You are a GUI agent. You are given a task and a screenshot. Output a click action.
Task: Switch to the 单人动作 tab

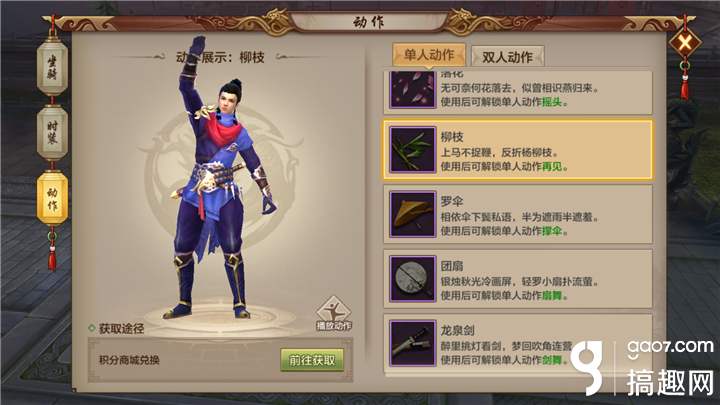tap(429, 55)
